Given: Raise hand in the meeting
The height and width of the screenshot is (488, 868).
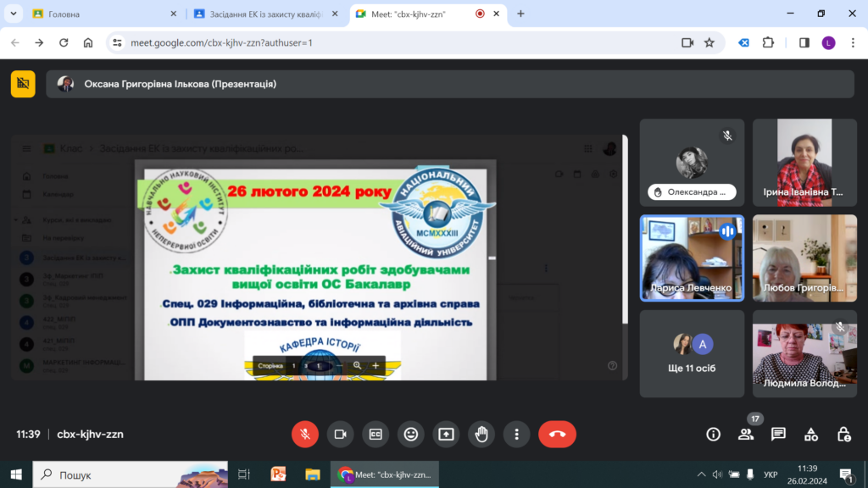Looking at the screenshot, I should point(481,434).
